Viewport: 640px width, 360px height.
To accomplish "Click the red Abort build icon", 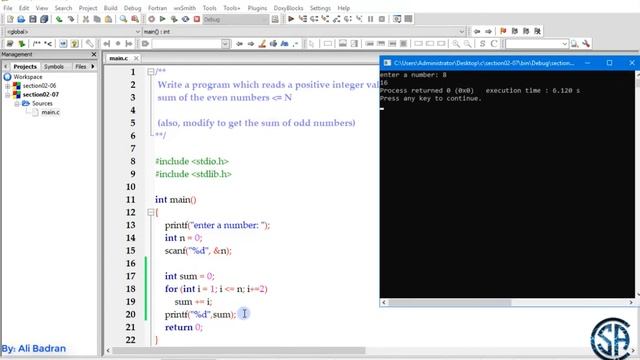I will pyautogui.click(x=197, y=19).
